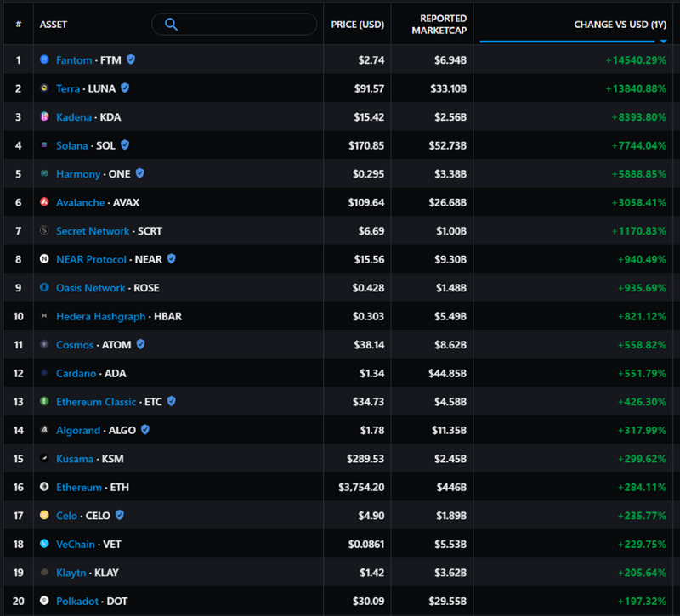This screenshot has height=616, width=680.
Task: Click the +3058.41% Avalanche change value
Action: (x=639, y=202)
